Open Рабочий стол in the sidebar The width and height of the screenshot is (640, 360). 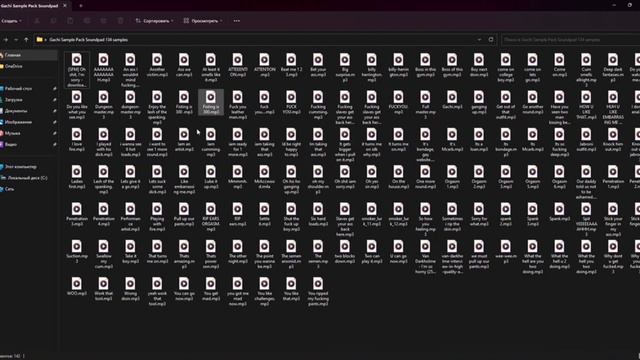point(29,88)
